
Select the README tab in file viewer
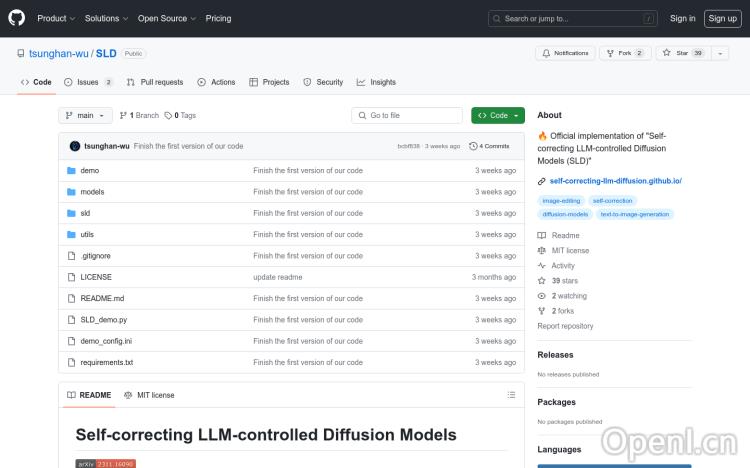(89, 395)
